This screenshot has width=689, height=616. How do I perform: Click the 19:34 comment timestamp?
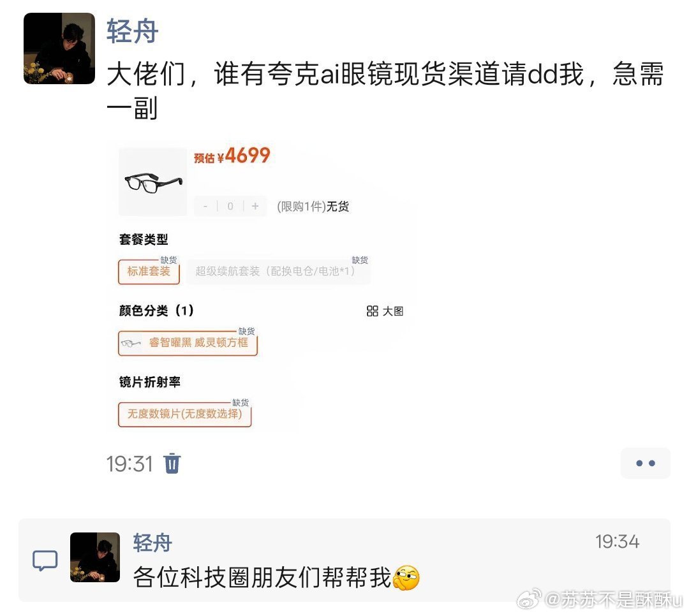coord(618,541)
